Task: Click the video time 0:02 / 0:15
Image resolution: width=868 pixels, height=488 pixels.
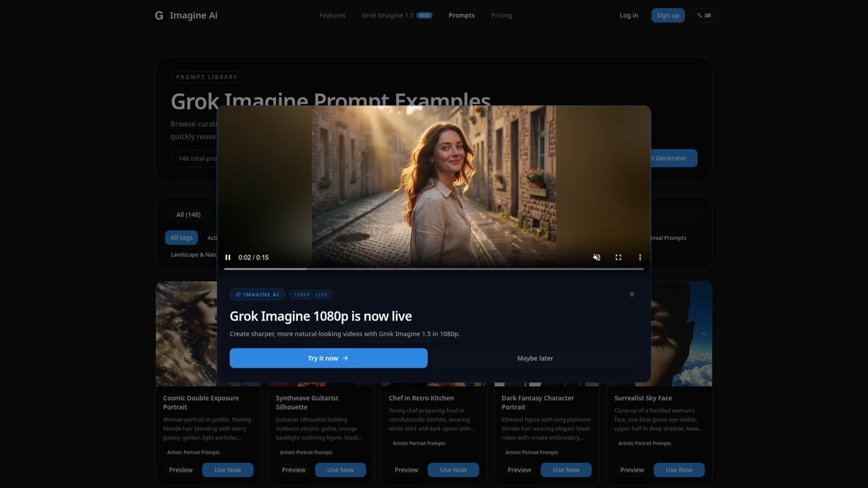Action: (x=254, y=258)
